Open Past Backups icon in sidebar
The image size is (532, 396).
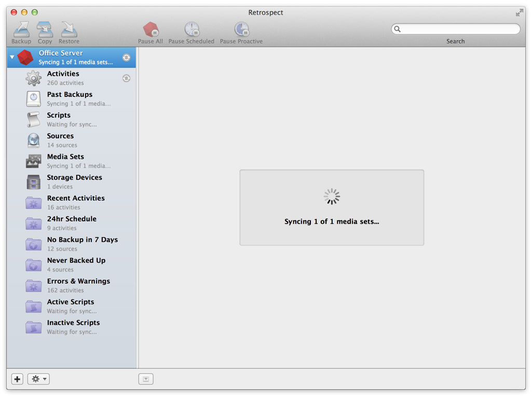click(x=34, y=99)
